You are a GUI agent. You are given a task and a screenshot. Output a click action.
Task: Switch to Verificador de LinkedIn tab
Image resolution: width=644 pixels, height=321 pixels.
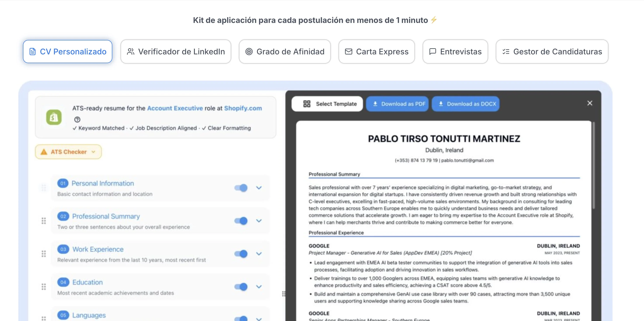pyautogui.click(x=176, y=52)
